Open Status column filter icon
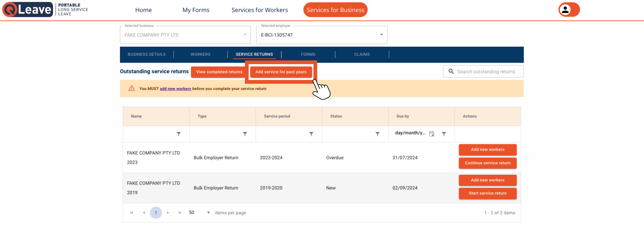644x225 pixels. tap(377, 134)
